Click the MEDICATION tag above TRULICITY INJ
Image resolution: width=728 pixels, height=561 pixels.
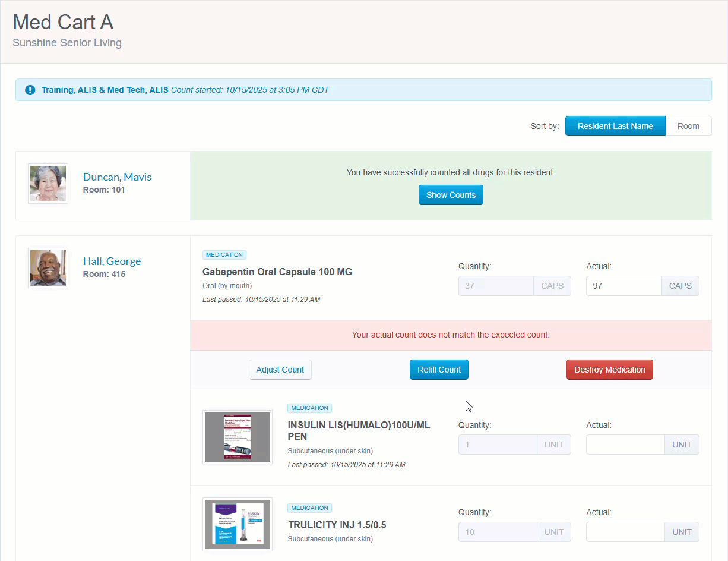click(x=309, y=508)
